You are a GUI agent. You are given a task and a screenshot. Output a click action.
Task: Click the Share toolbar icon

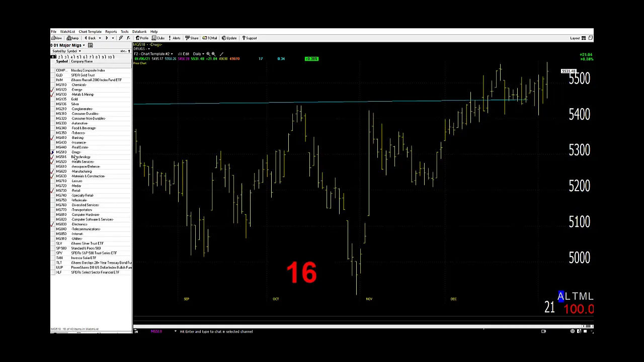(192, 38)
